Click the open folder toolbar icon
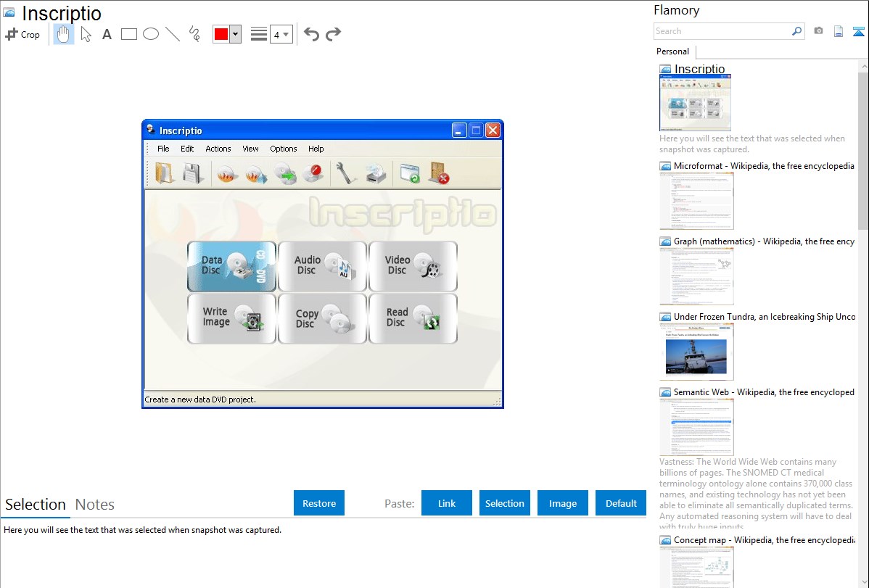This screenshot has height=588, width=869. [165, 173]
